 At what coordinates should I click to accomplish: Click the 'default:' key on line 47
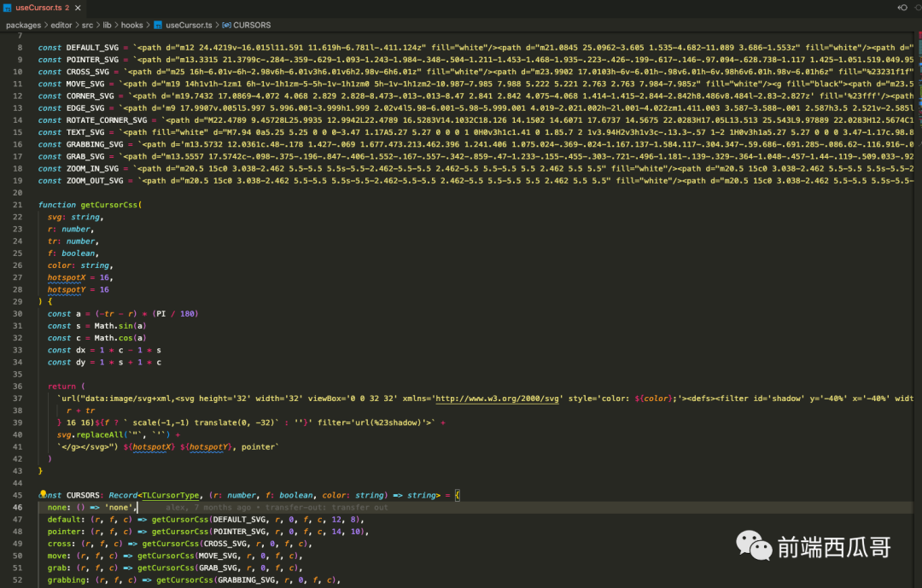coord(67,519)
